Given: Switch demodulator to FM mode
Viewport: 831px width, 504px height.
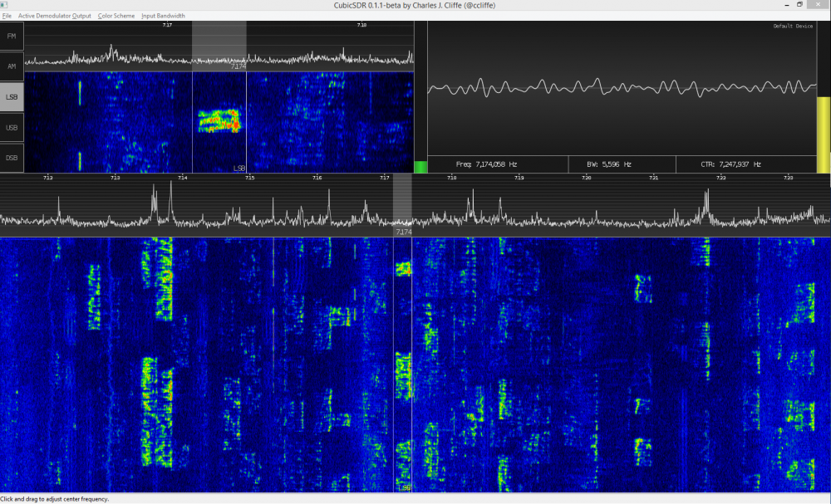Looking at the screenshot, I should coord(12,36).
